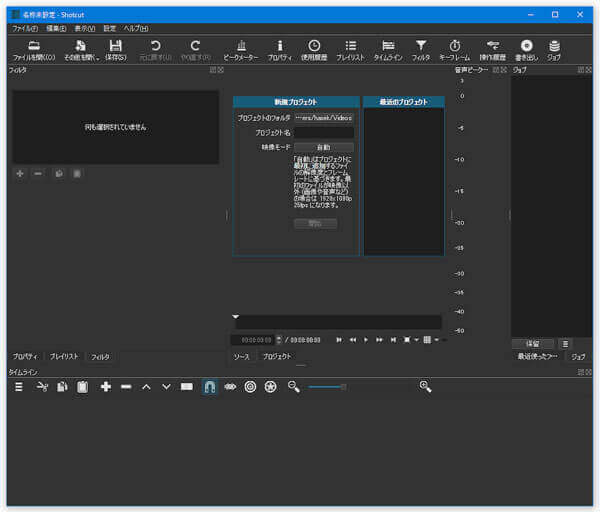Open the ピークメーター (Peak Meter) panel icon

click(241, 46)
